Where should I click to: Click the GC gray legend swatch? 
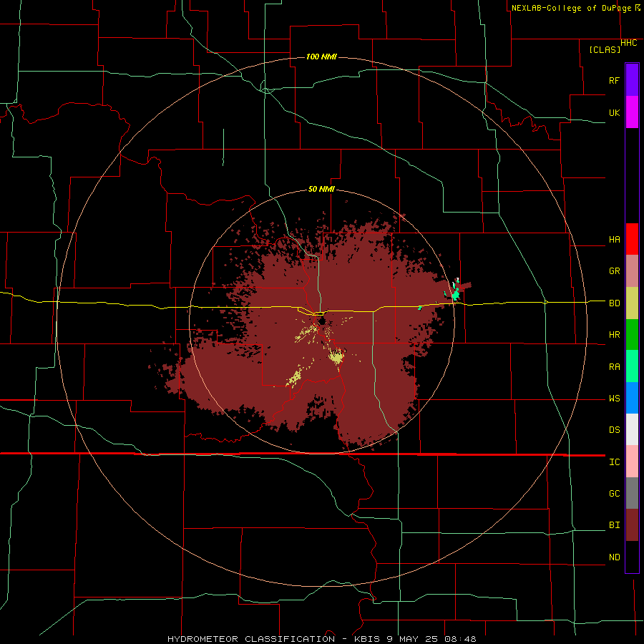click(x=632, y=493)
